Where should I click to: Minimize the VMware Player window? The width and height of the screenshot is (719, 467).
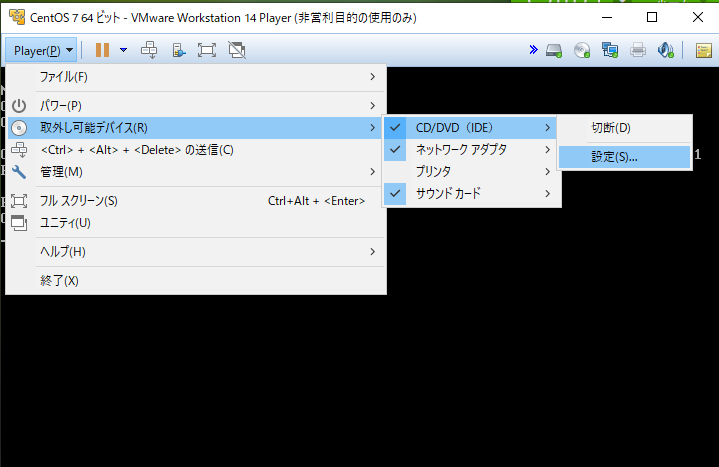point(607,17)
